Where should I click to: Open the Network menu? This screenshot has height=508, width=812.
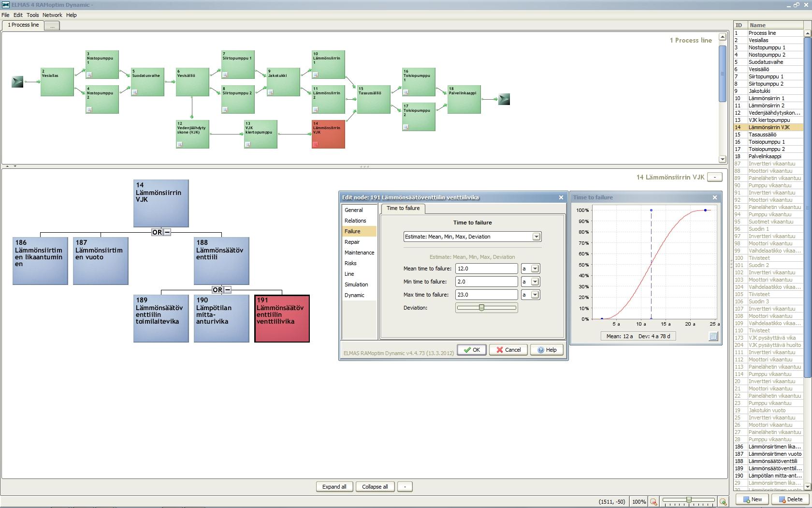click(52, 15)
